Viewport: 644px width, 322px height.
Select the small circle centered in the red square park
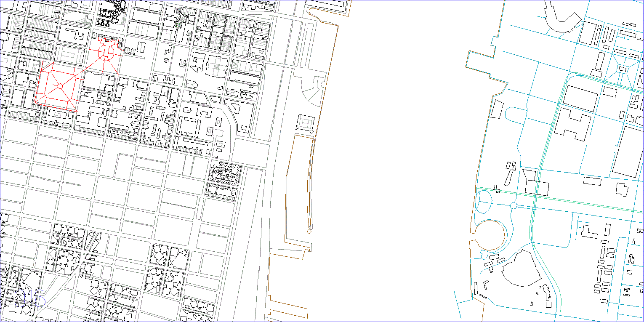60,86
